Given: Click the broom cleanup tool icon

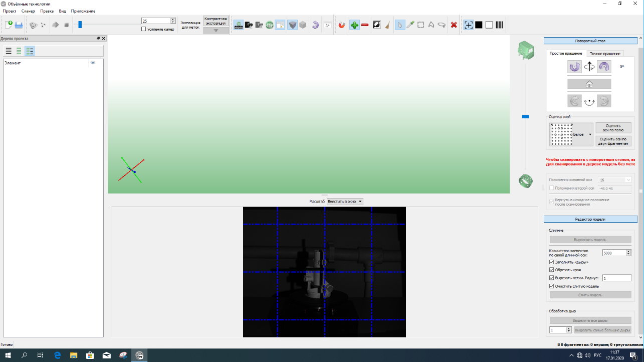Looking at the screenshot, I should tap(387, 25).
